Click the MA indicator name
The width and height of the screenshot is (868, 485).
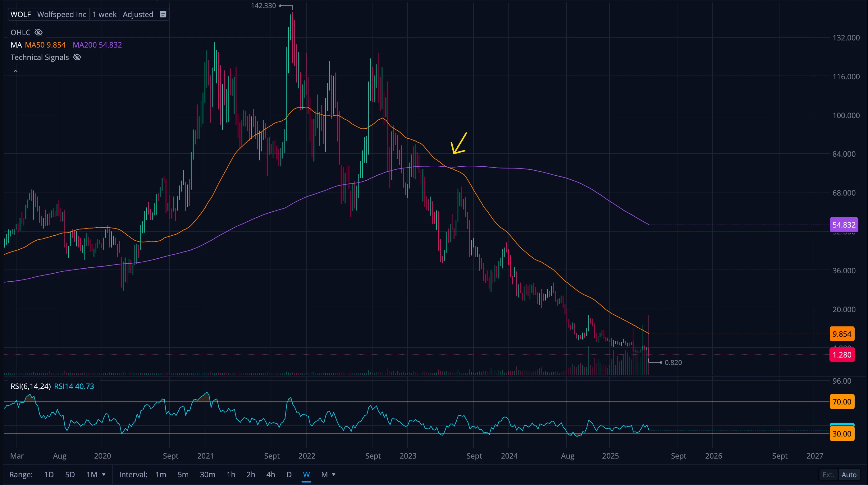pos(16,45)
